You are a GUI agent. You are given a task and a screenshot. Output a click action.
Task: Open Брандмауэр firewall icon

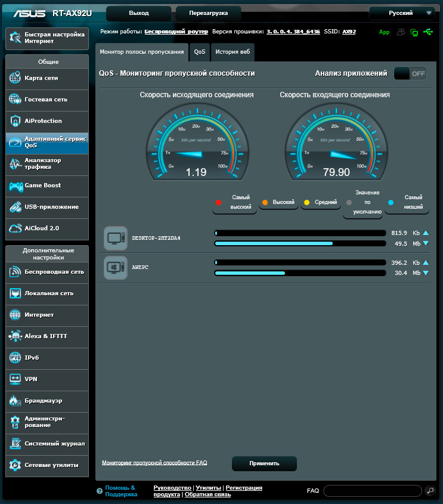click(15, 400)
